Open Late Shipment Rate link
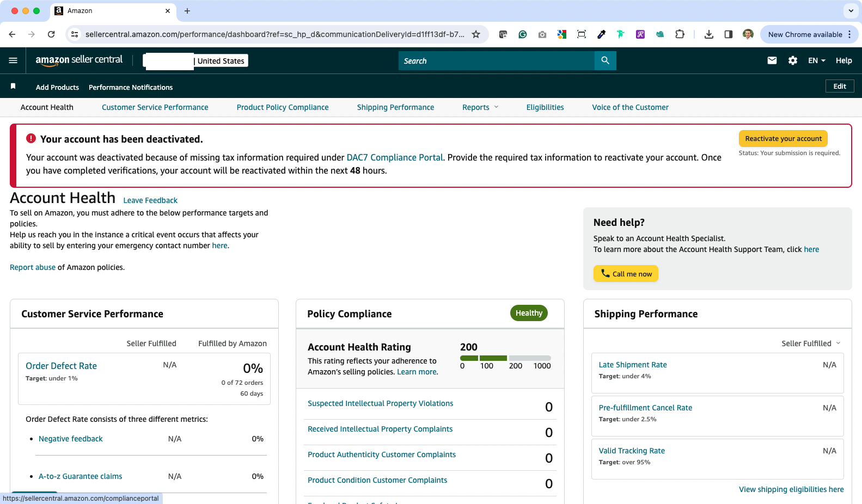This screenshot has width=862, height=504. coord(633,365)
